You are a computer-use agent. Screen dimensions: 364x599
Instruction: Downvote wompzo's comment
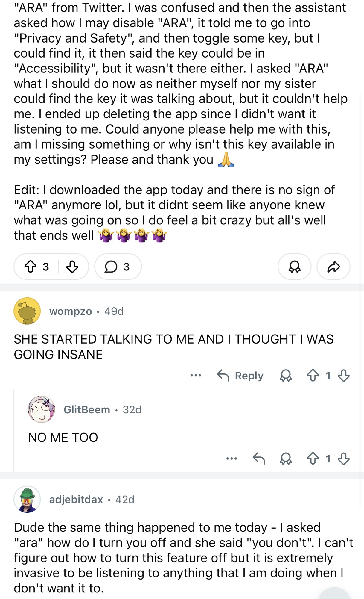coord(343,375)
